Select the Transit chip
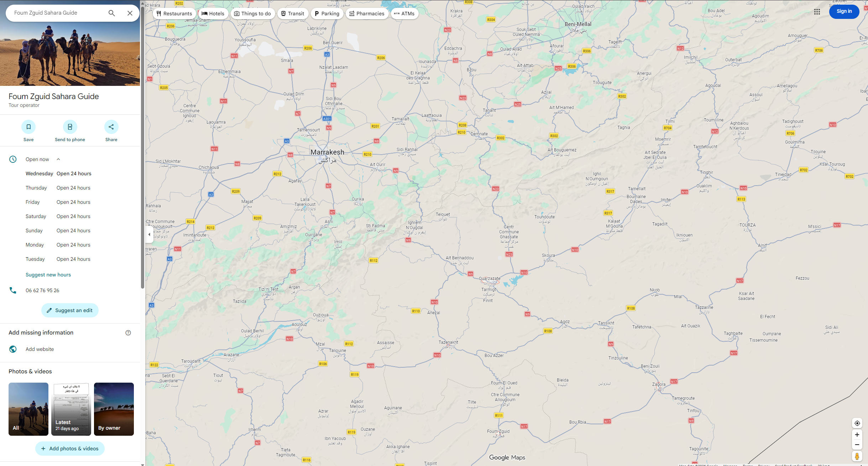868x466 pixels. (293, 14)
